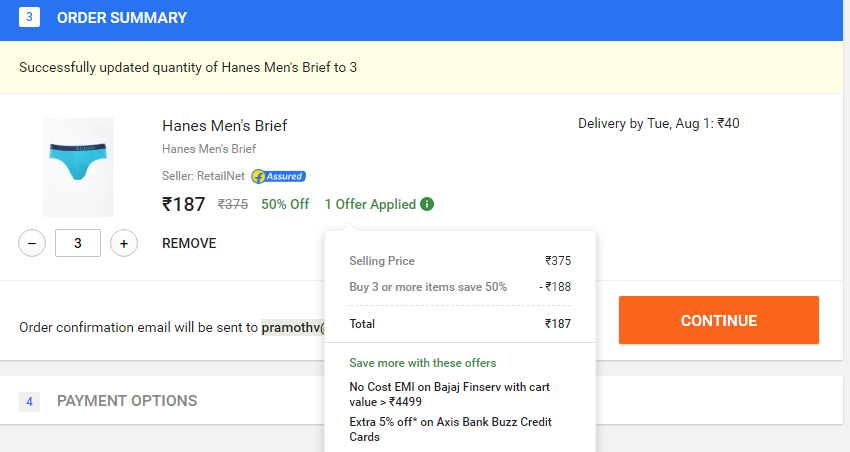Image resolution: width=850 pixels, height=452 pixels.
Task: Remove Hanes Men's Brief from order
Action: 189,243
